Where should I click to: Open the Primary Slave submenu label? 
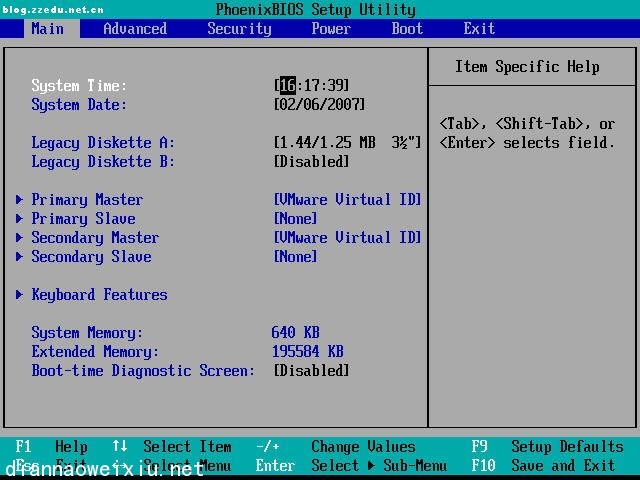pyautogui.click(x=83, y=219)
